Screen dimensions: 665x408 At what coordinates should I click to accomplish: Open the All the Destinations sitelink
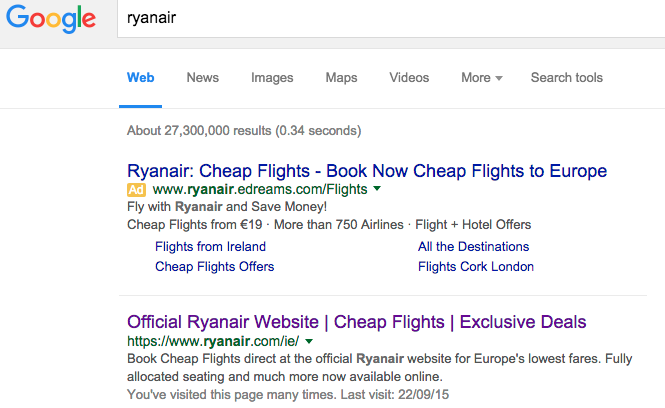coord(473,246)
